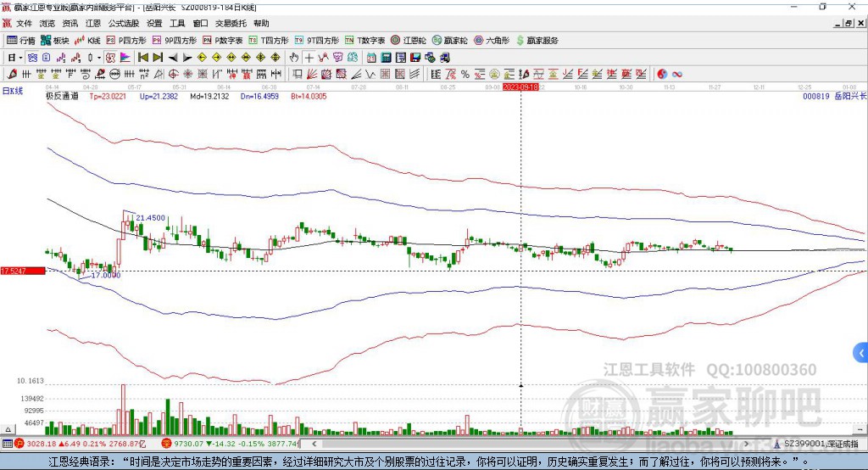
Task: Open the 交易委托 menu
Action: 231,23
